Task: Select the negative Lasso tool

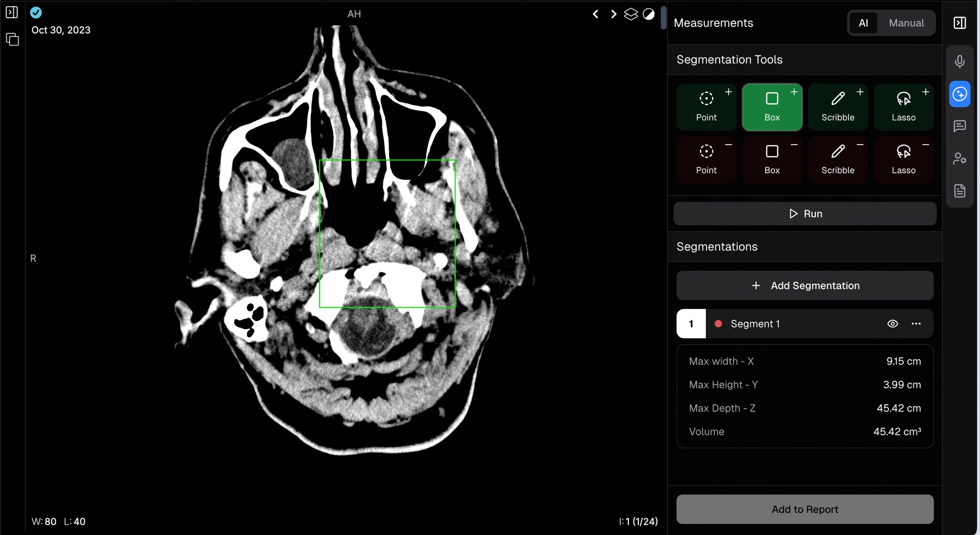Action: pyautogui.click(x=903, y=160)
